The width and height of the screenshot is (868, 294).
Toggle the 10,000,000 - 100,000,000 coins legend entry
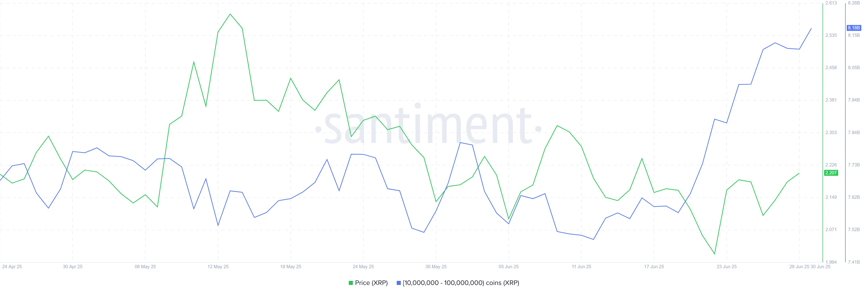pos(458,283)
